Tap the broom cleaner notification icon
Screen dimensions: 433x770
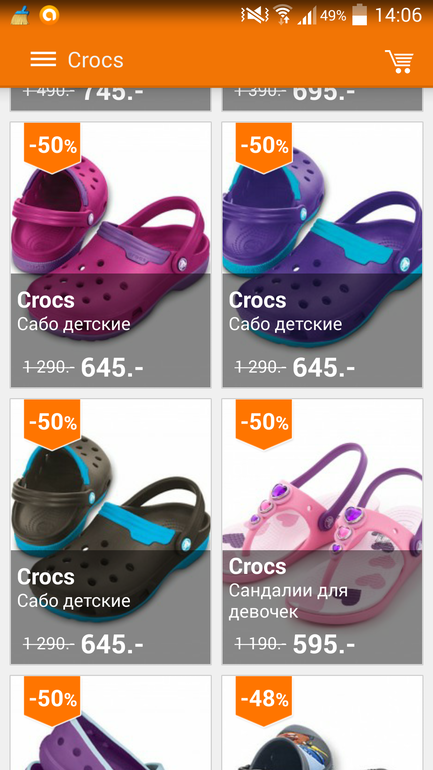point(20,16)
